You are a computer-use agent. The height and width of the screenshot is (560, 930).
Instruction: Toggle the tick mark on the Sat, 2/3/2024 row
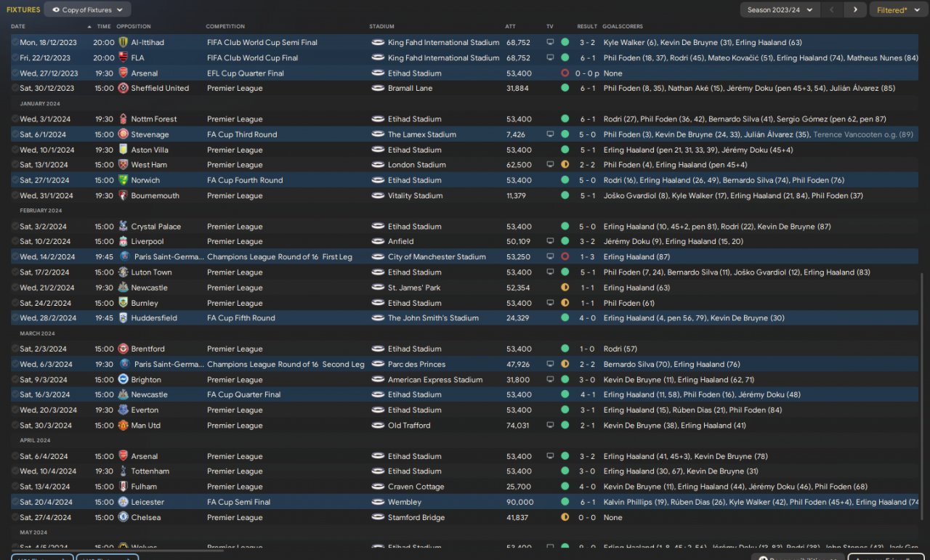click(15, 349)
